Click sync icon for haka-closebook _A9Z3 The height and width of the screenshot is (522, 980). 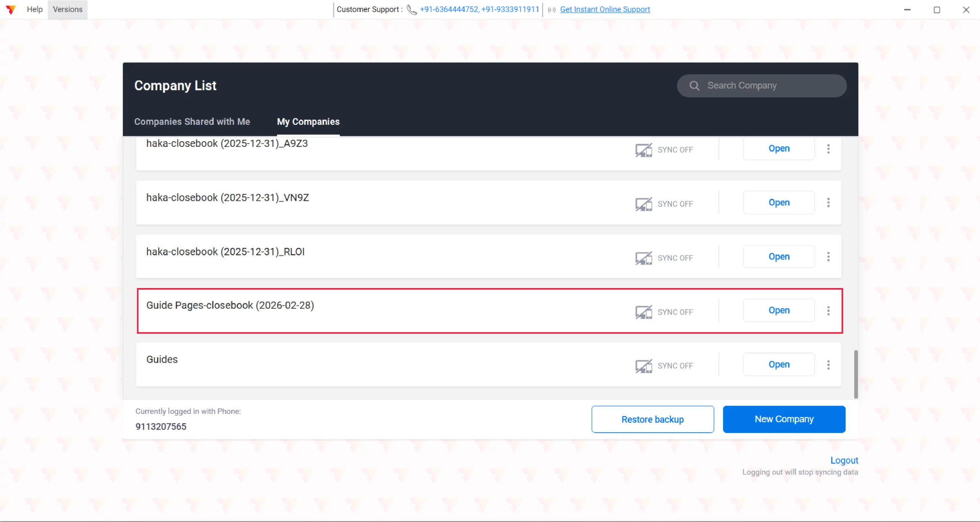(x=644, y=150)
